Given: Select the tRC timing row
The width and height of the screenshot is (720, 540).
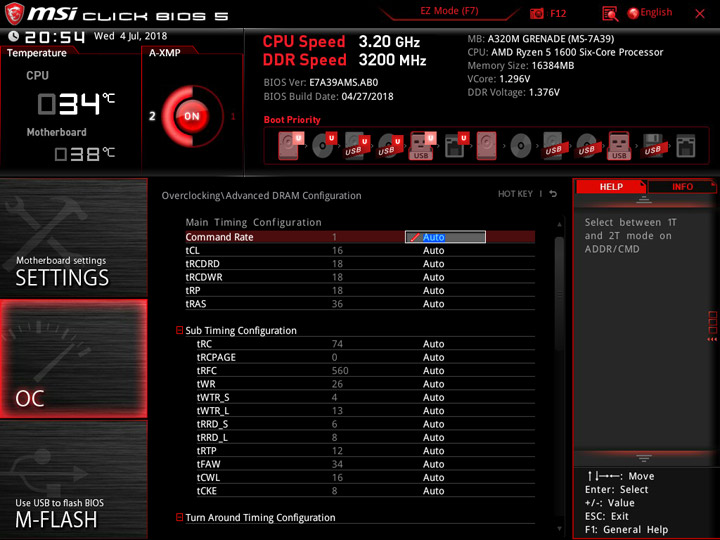Looking at the screenshot, I should pyautogui.click(x=366, y=344).
